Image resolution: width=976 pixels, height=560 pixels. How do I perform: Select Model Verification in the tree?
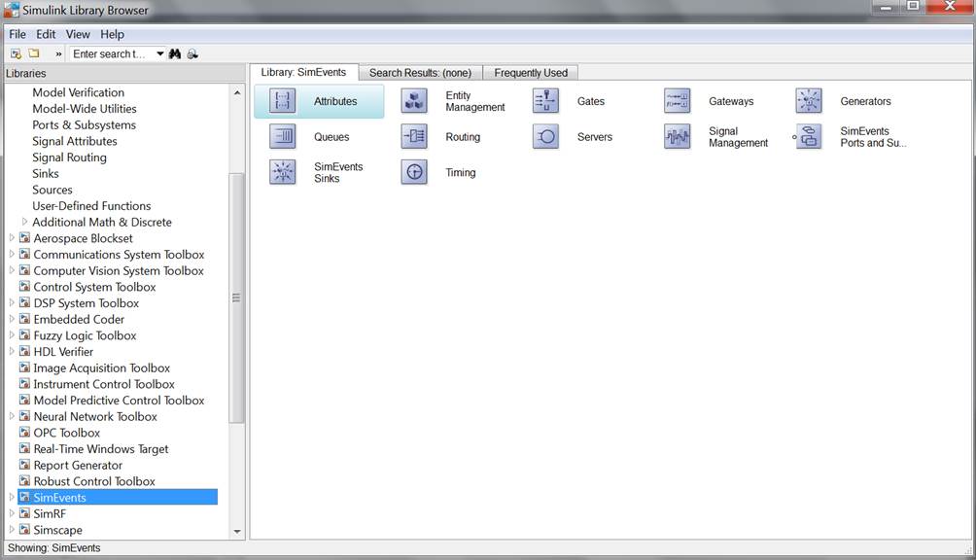(79, 92)
